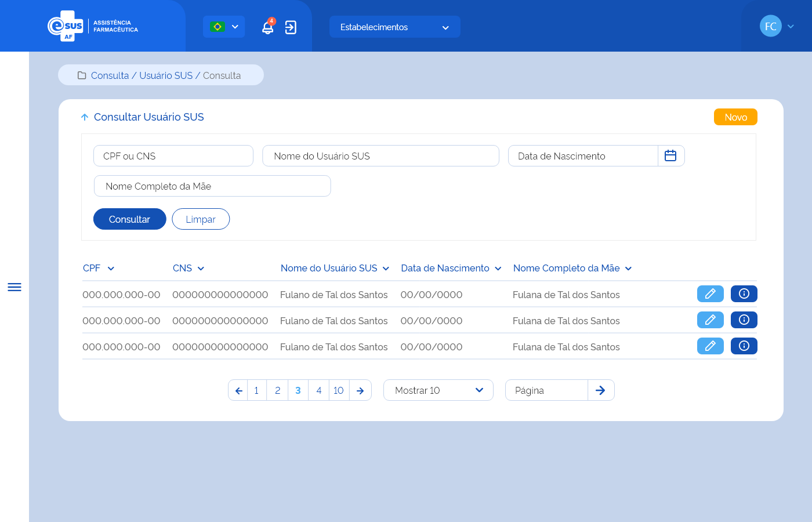Go to previous page with left arrow

(x=238, y=390)
